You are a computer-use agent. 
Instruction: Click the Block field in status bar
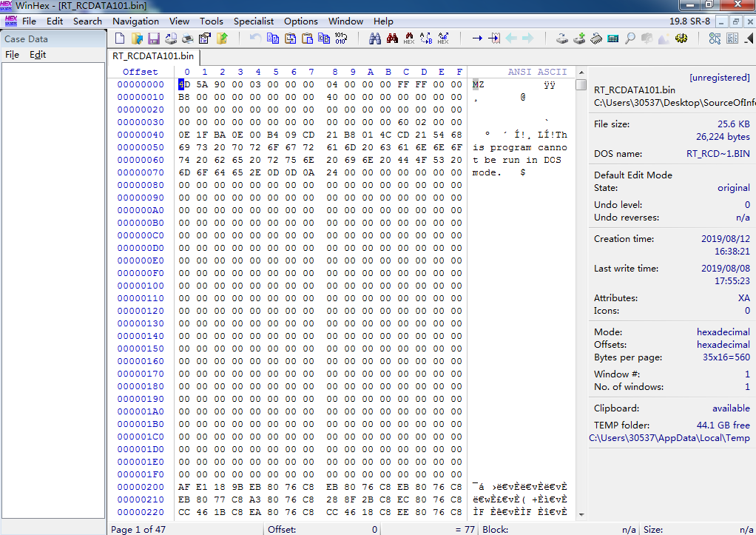pyautogui.click(x=559, y=529)
